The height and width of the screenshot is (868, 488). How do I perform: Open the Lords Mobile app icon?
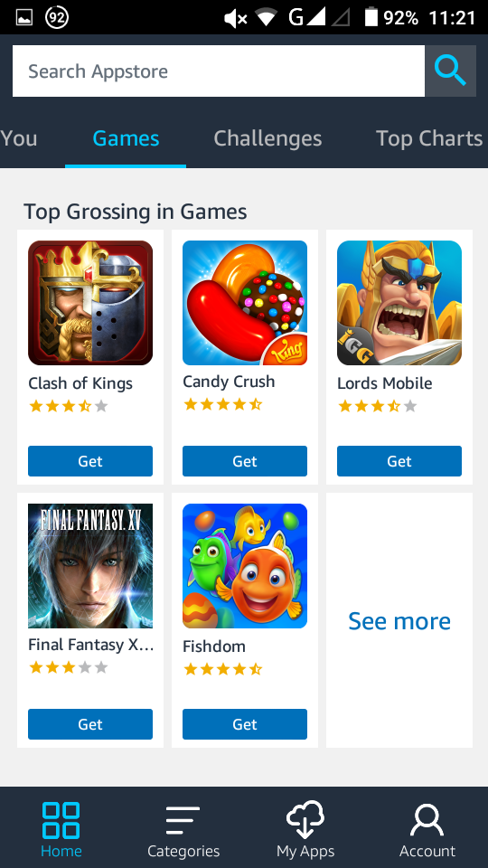(x=399, y=303)
